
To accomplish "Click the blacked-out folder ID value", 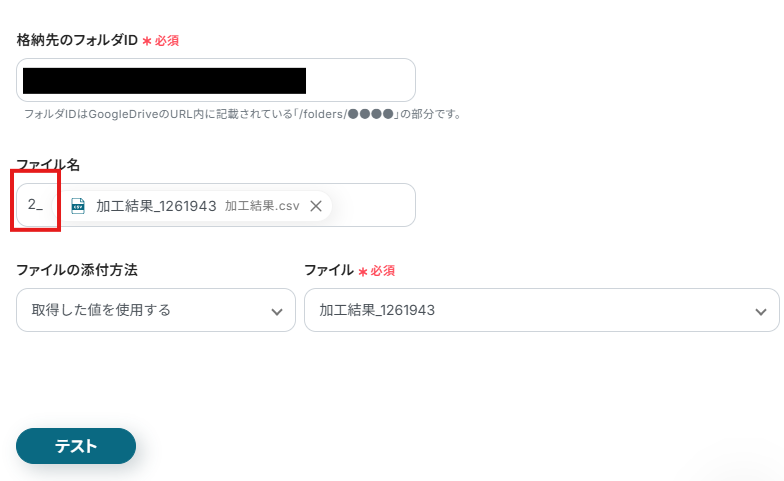I will (x=164, y=80).
